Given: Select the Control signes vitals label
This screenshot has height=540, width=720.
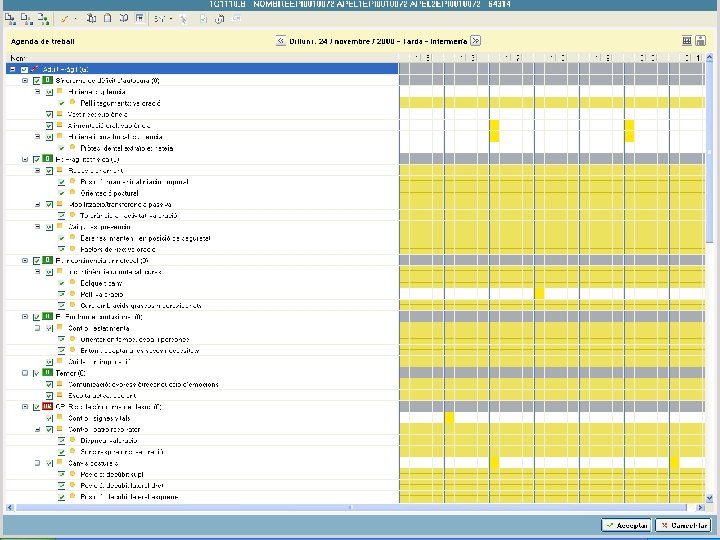Looking at the screenshot, I should (99, 418).
